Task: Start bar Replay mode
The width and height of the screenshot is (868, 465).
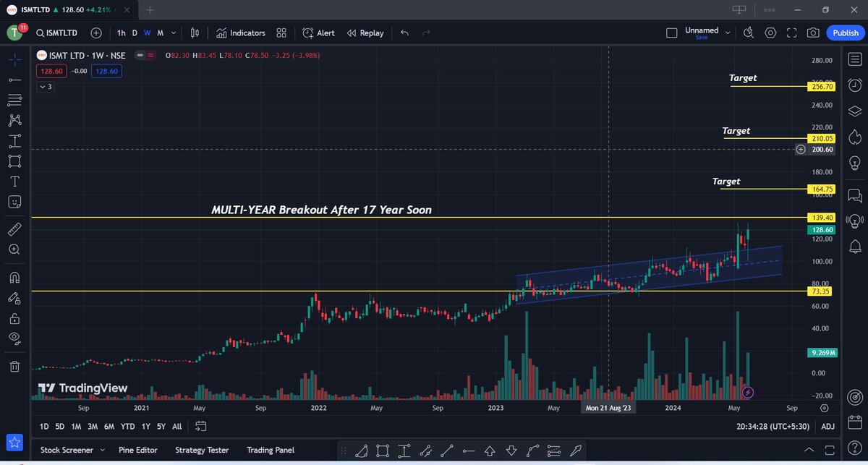Action: click(x=365, y=33)
